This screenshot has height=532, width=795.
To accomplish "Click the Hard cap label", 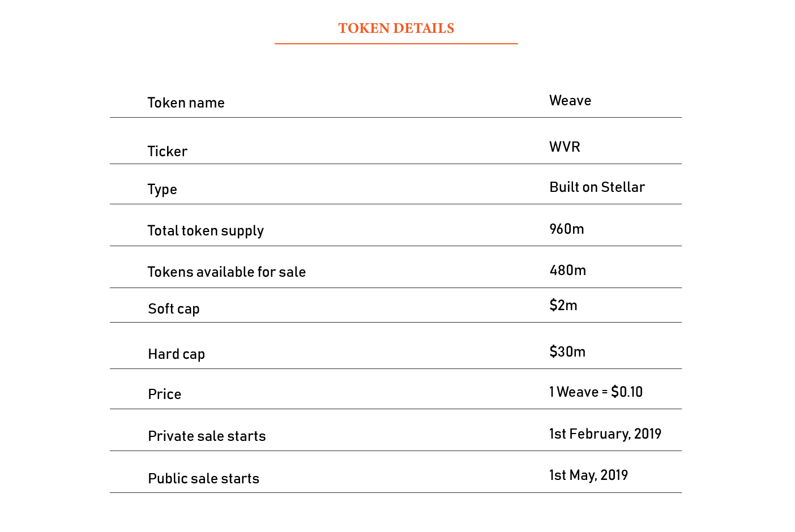I will point(176,354).
